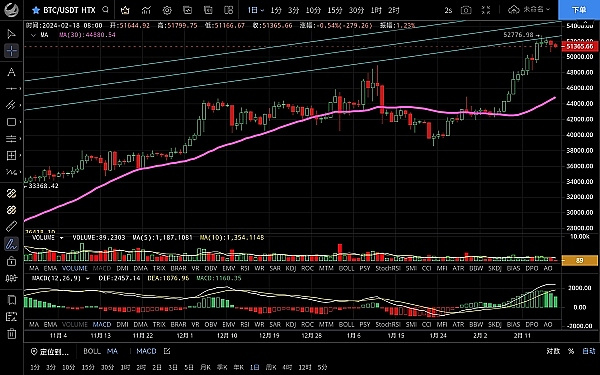This screenshot has width=600, height=375.
Task: Switch to 15分 timeframe in top bar
Action: point(335,10)
